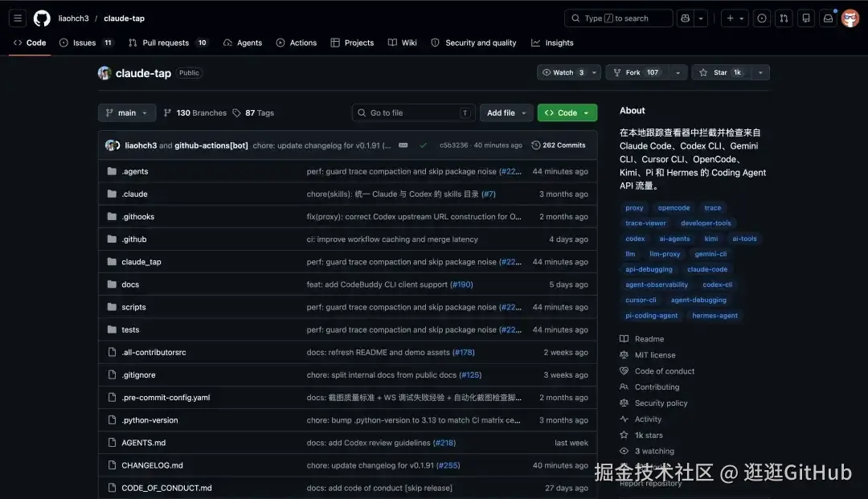Open the create new plus menu
868x499 pixels.
735,18
